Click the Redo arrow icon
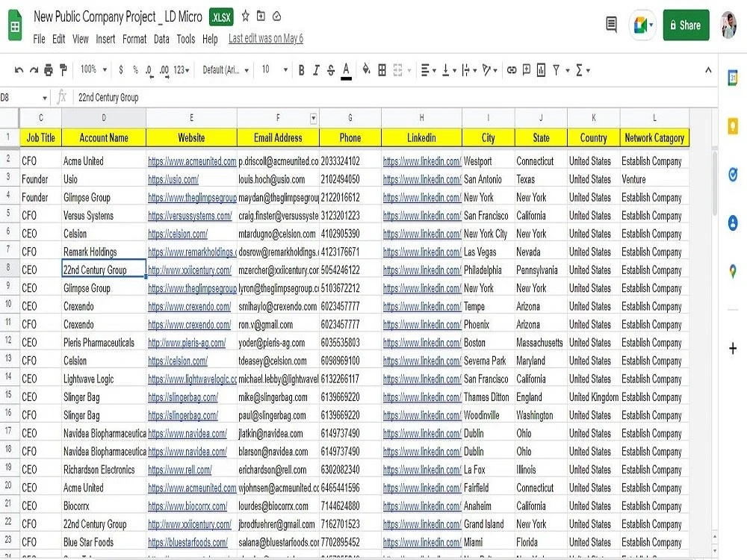The image size is (747, 560). [x=34, y=70]
